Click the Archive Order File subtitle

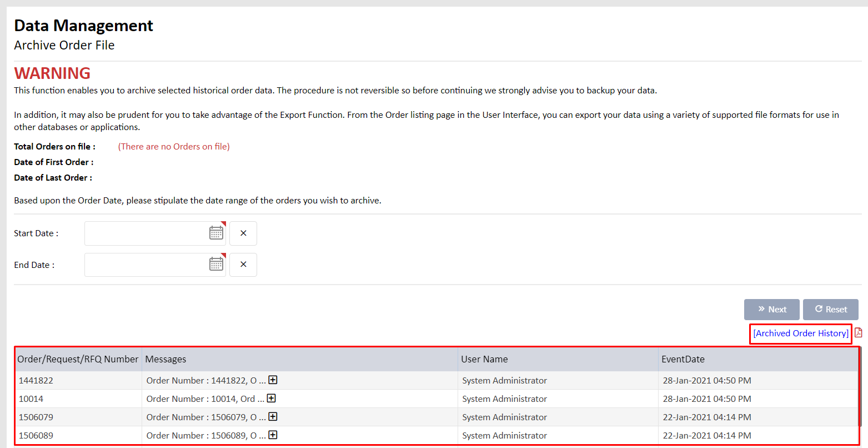[64, 46]
